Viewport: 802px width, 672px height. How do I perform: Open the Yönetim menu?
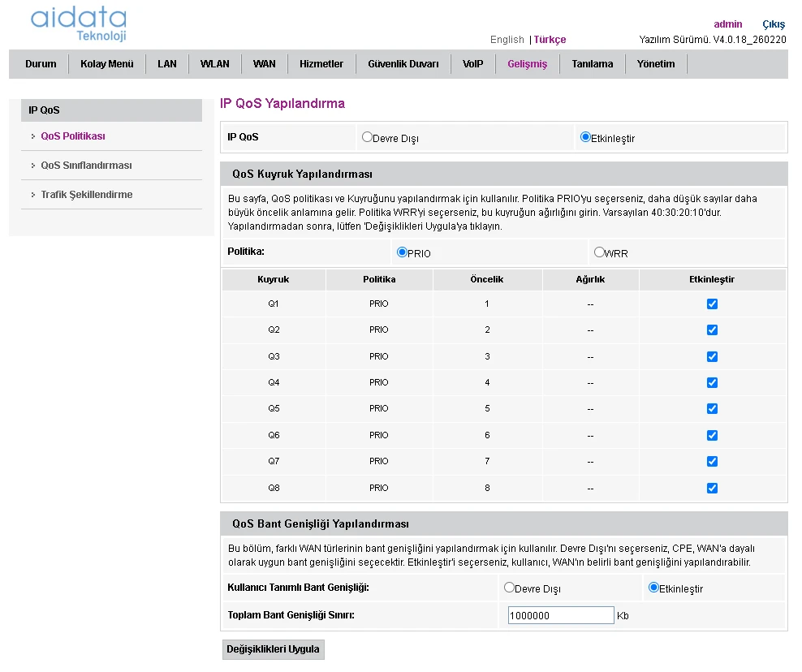(x=656, y=64)
